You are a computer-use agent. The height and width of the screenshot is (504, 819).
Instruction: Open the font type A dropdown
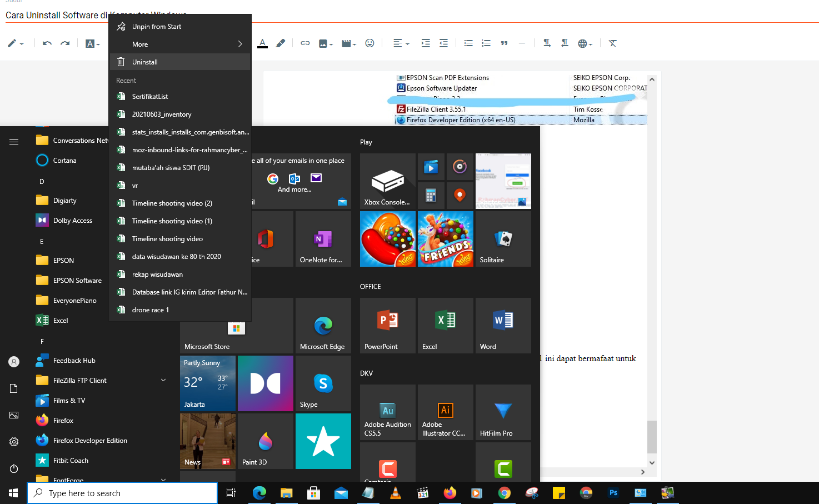[x=92, y=43]
